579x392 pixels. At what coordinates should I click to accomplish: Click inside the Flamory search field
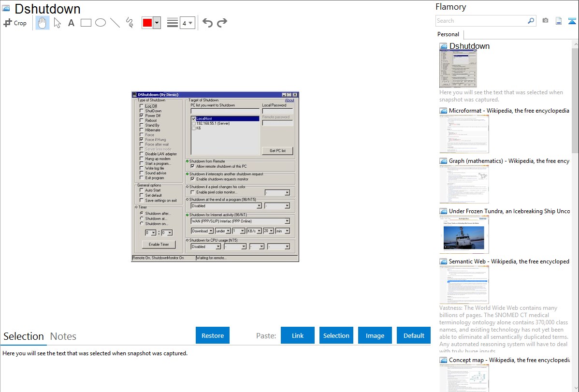[481, 21]
